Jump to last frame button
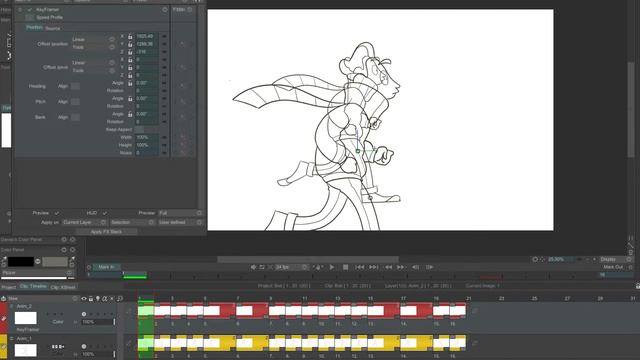 point(373,267)
